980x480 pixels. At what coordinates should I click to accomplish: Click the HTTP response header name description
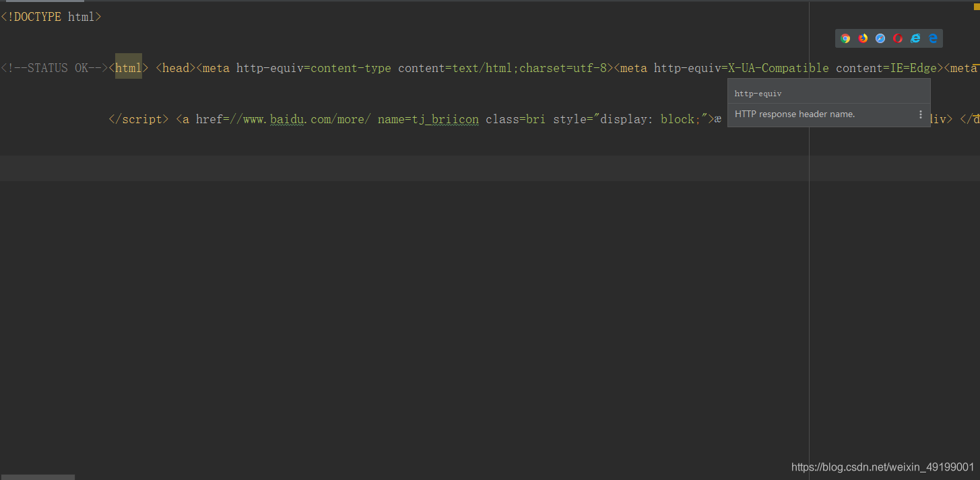click(x=795, y=114)
